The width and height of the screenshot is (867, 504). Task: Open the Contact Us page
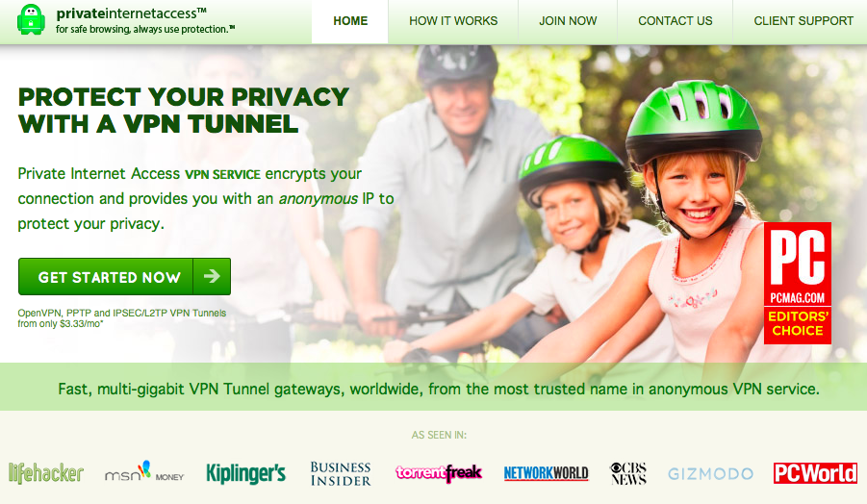676,21
